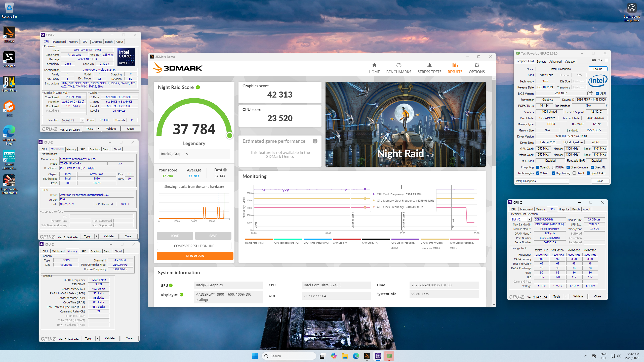Open the 3DMark BENCHMARKS section
Image resolution: width=644 pixels, height=362 pixels.
click(x=399, y=68)
